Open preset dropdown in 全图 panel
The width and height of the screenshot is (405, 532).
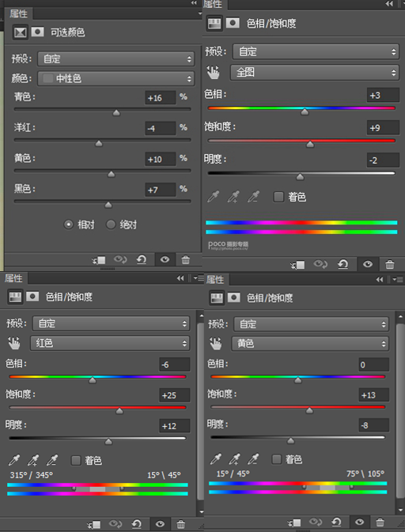click(x=316, y=51)
